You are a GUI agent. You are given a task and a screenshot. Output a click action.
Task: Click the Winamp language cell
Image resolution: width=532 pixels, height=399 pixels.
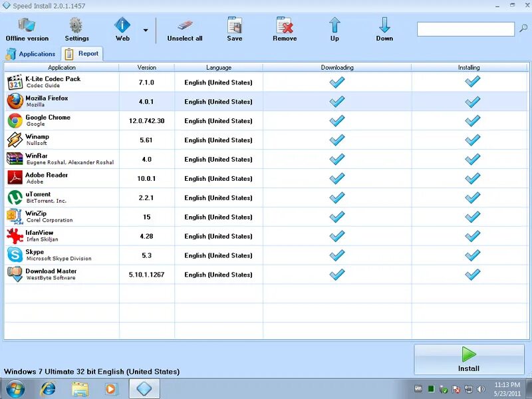219,140
